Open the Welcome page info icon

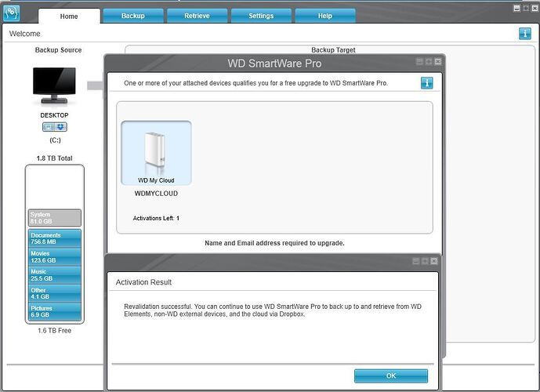click(x=525, y=34)
